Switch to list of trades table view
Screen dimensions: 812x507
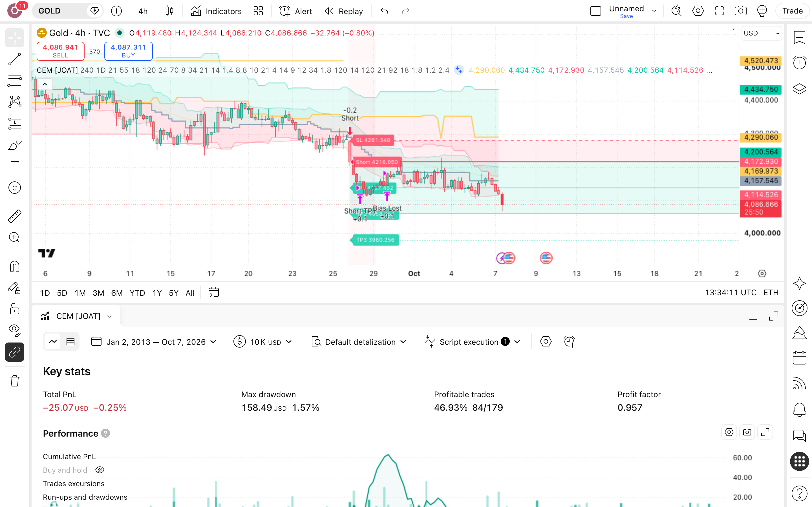pyautogui.click(x=70, y=342)
